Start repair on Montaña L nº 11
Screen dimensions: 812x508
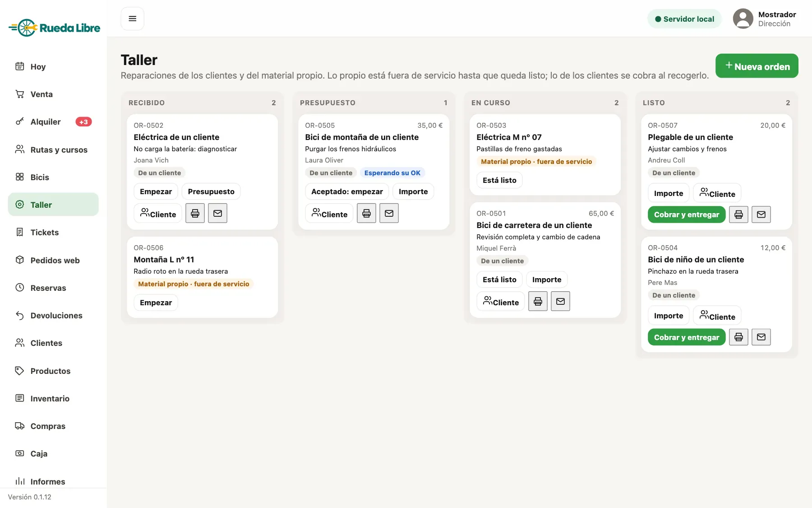tap(156, 303)
